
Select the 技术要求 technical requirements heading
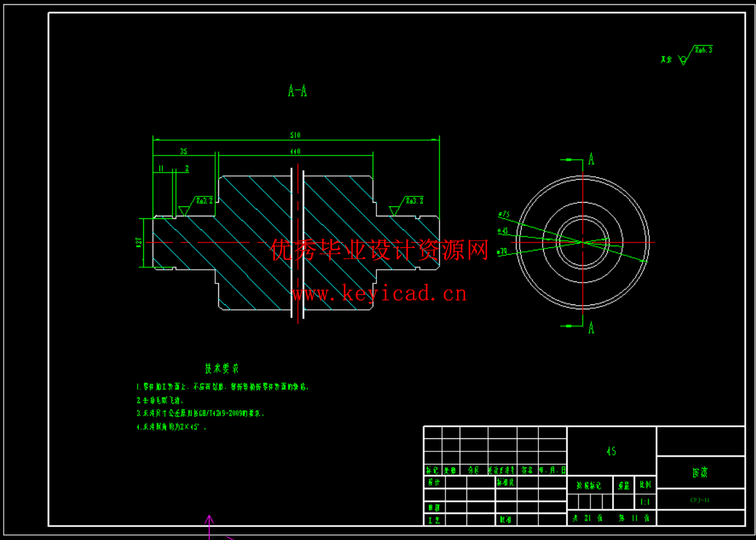tap(222, 368)
